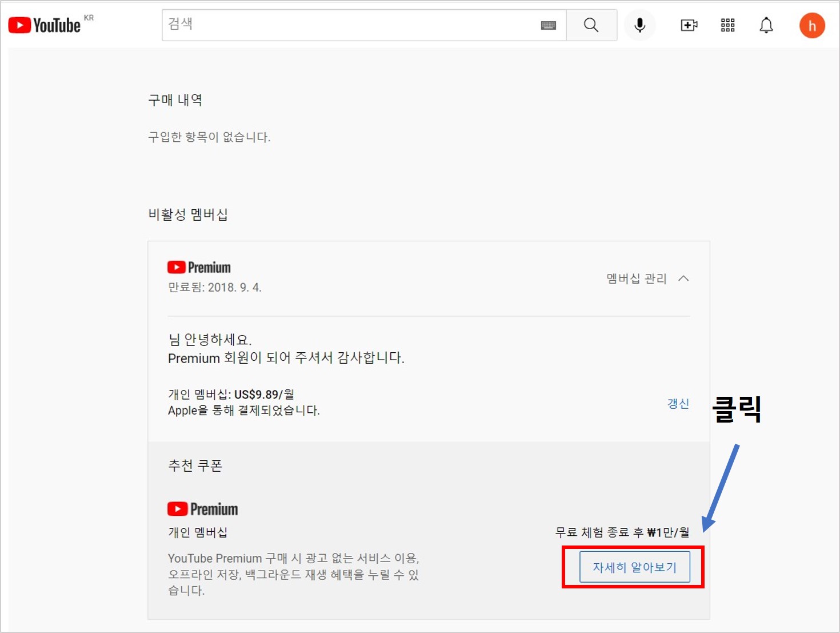840x633 pixels.
Task: Click the YouTube Premium logo in membership card
Action: (199, 267)
